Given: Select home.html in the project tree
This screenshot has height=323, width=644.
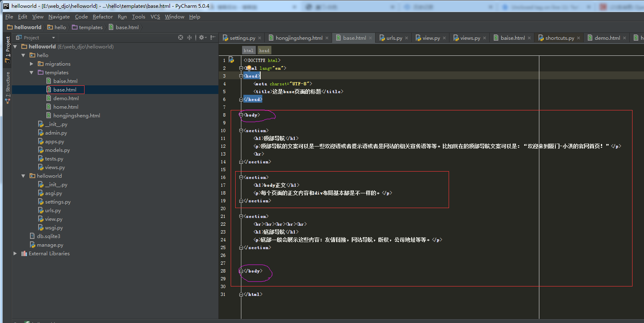Looking at the screenshot, I should pos(66,107).
